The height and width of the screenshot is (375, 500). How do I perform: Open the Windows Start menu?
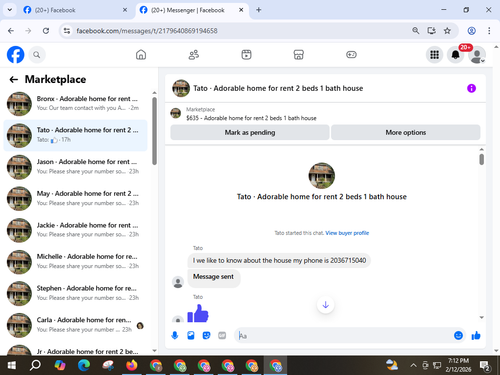pos(11,365)
